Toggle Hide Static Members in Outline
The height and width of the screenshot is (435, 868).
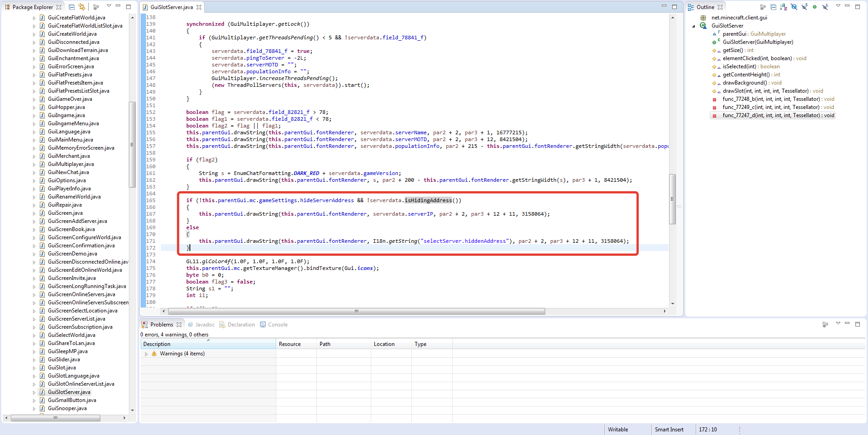coord(804,7)
